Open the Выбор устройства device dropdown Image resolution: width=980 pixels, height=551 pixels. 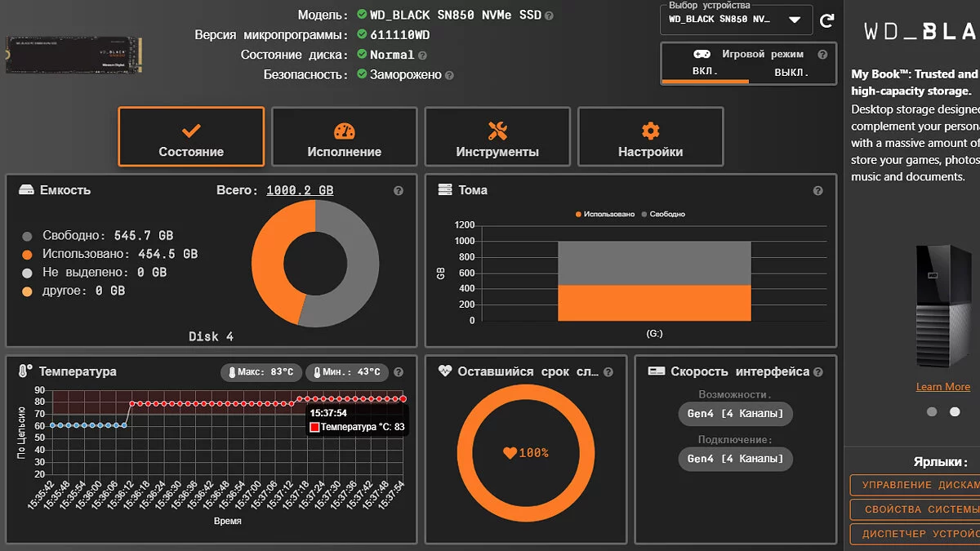(x=736, y=20)
